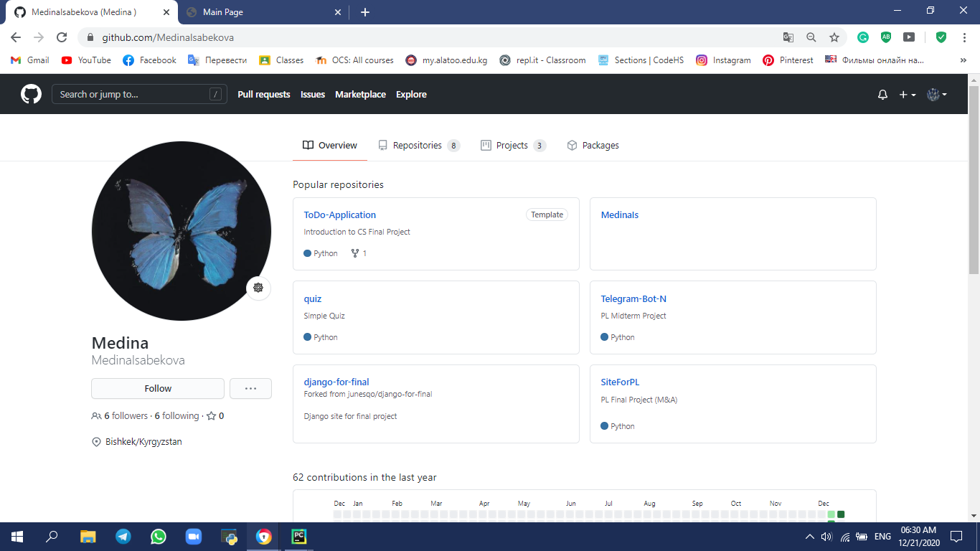Switch to the Repositories tab
This screenshot has width=980, height=551.
[418, 145]
